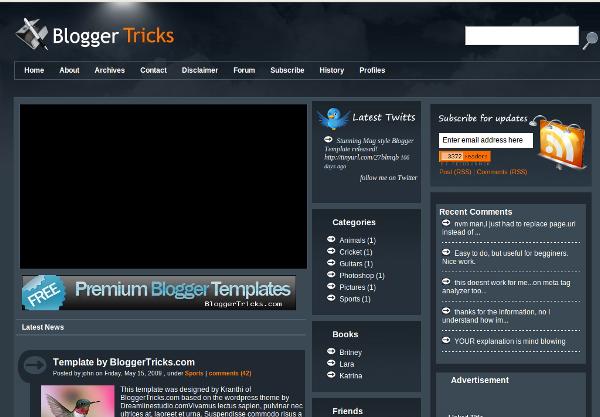This screenshot has height=417, width=600.
Task: Click the follow me on Twitter link
Action: (x=388, y=178)
